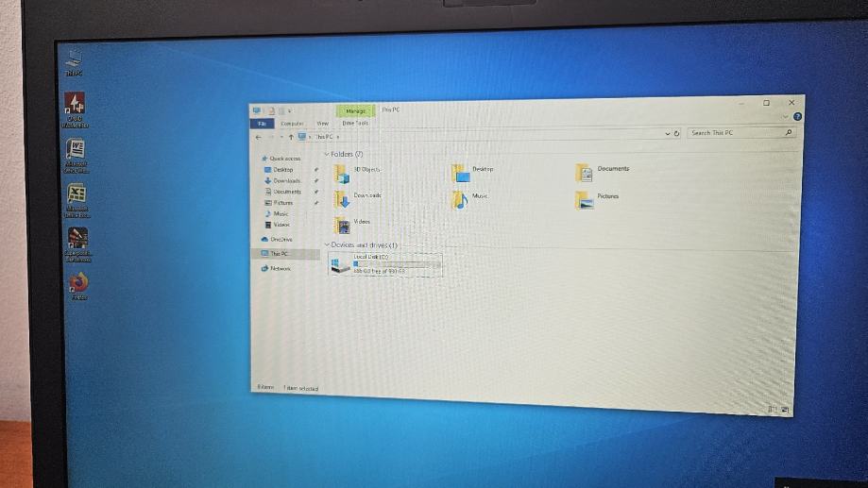This screenshot has width=868, height=488.
Task: Select Network in navigation pane
Action: (276, 268)
